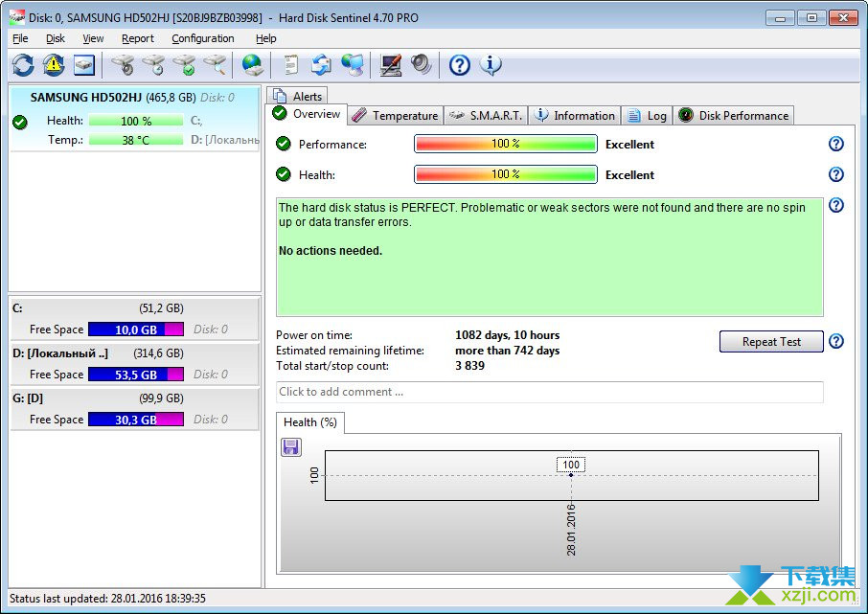
Task: Click the send report by e-mail icon
Action: [x=321, y=65]
